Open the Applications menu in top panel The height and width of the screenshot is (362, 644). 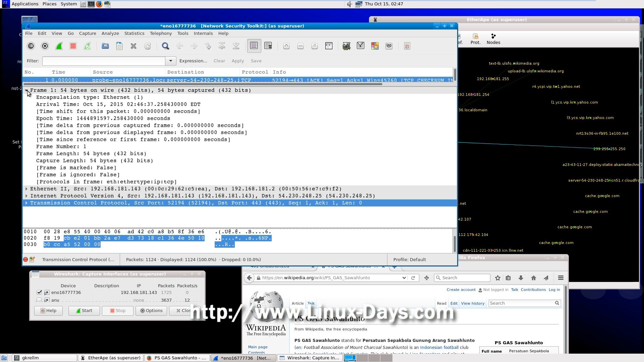(x=25, y=4)
